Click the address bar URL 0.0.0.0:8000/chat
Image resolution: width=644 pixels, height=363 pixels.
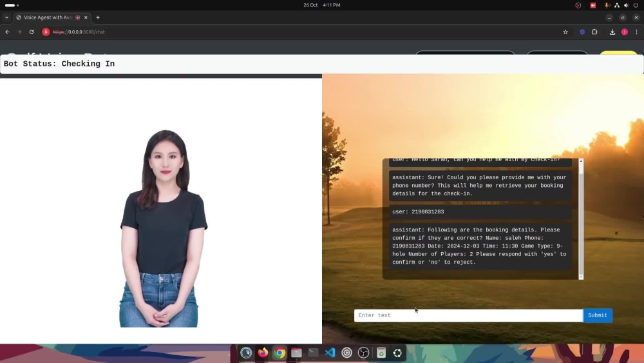(79, 32)
